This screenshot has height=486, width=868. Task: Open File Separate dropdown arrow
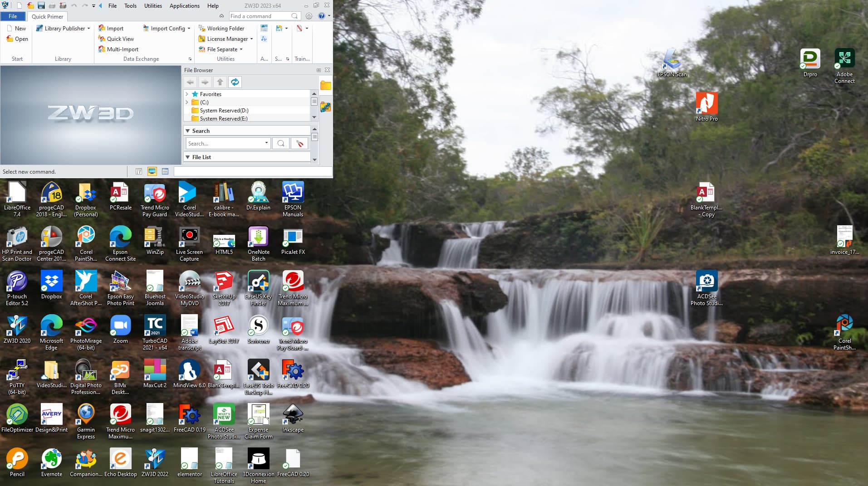(241, 49)
